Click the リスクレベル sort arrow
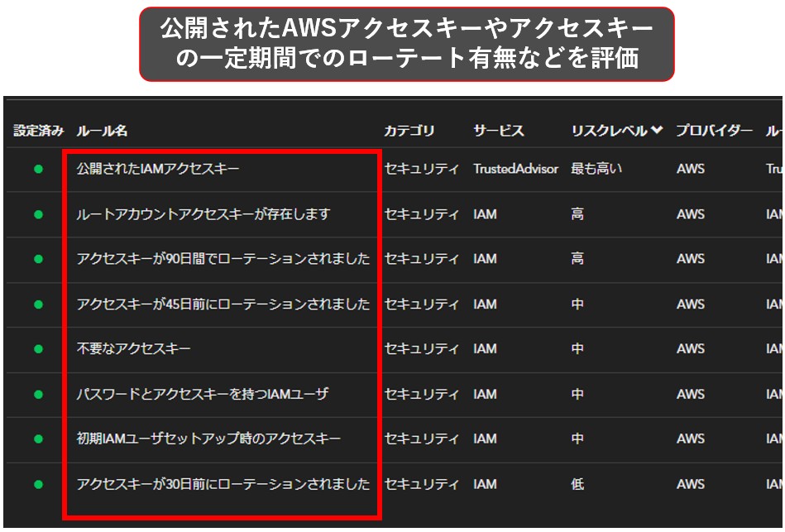Screen dimensions: 785x532 point(657,131)
